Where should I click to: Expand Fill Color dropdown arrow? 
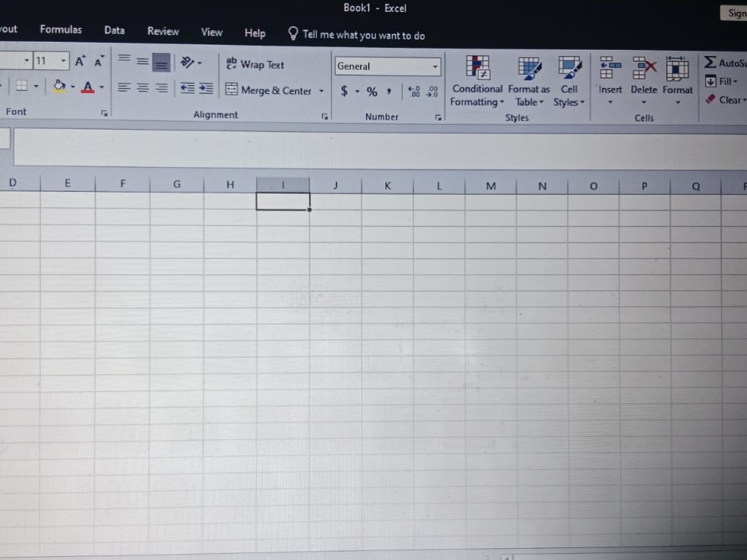(x=72, y=87)
